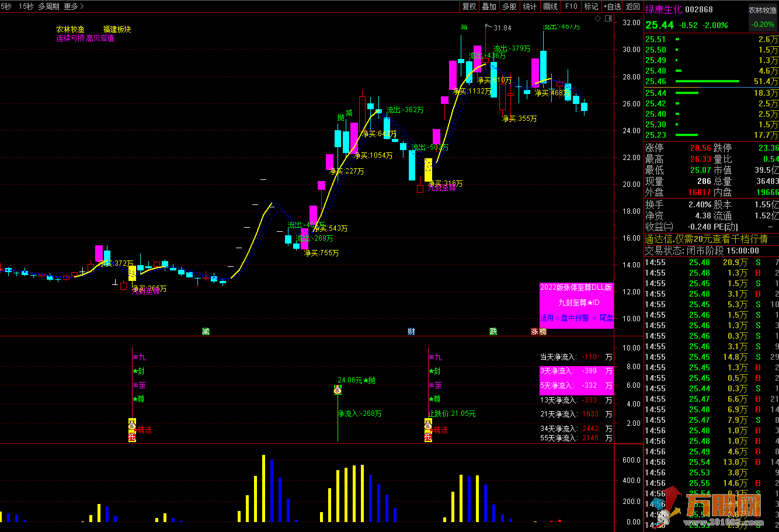
Task: Click the blue 财 finance marker icon
Action: point(411,331)
